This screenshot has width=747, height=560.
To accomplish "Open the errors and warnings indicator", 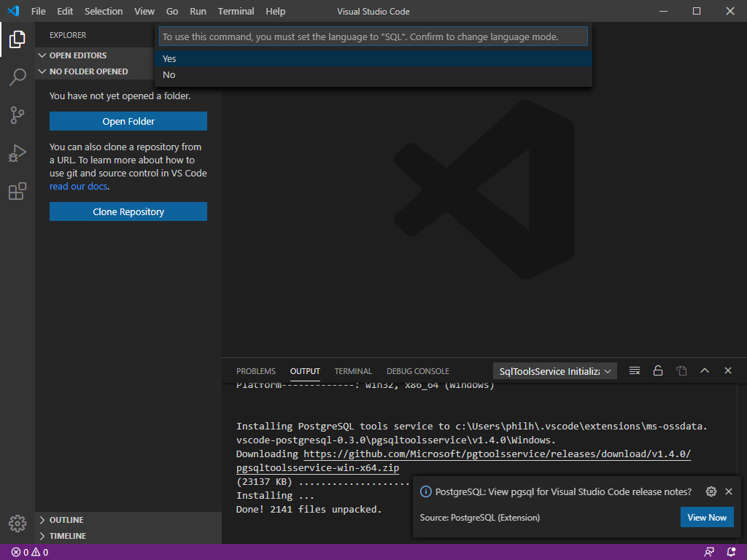I will click(x=30, y=552).
